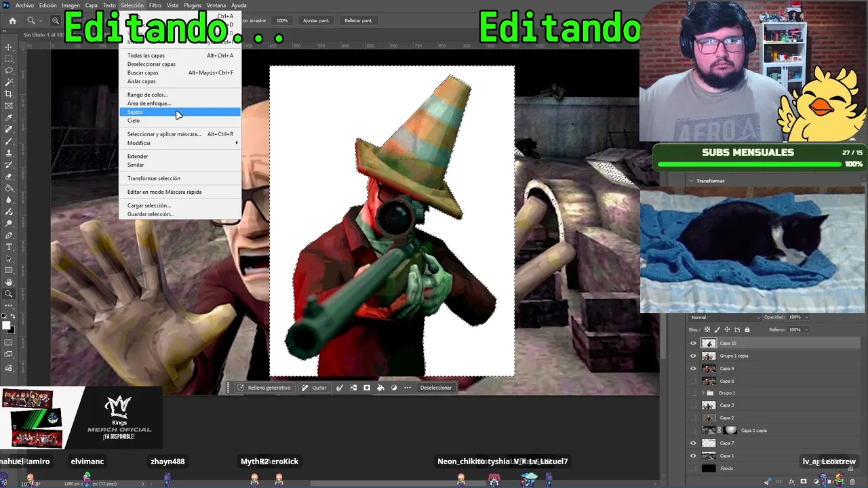Screen dimensions: 868x488
Task: Click the Rellenar pant. button
Action: [359, 21]
